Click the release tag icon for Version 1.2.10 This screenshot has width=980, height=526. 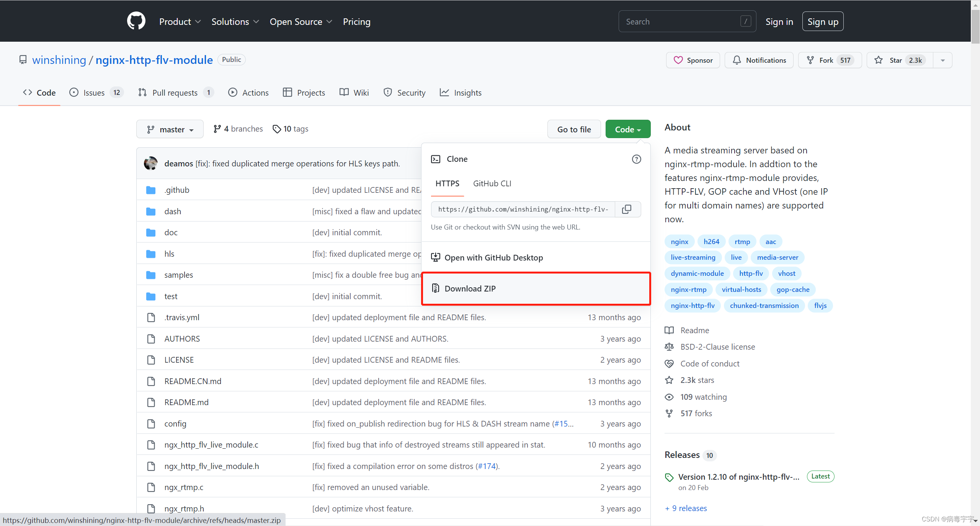(669, 477)
